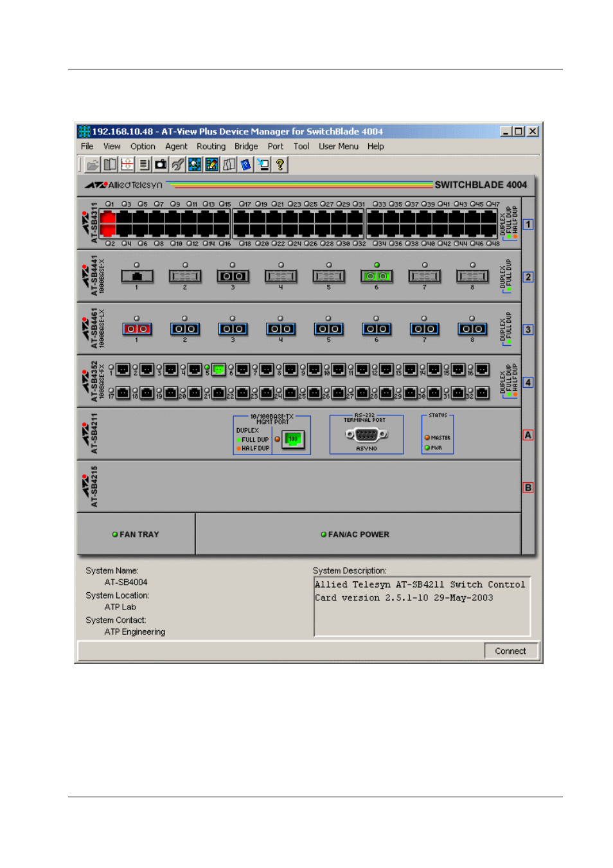Click the network map with pencil toolbar icon
Screen dimensions: 613x868
[211, 165]
